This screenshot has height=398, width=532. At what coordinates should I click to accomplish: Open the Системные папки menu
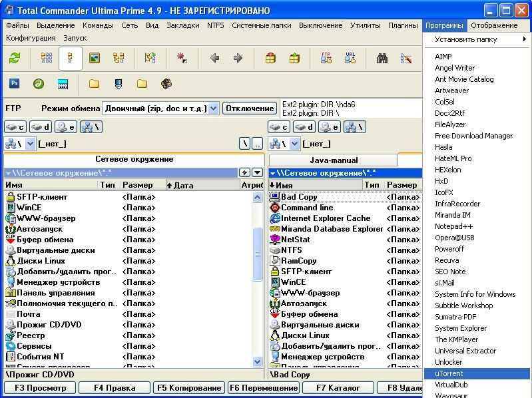click(x=262, y=25)
